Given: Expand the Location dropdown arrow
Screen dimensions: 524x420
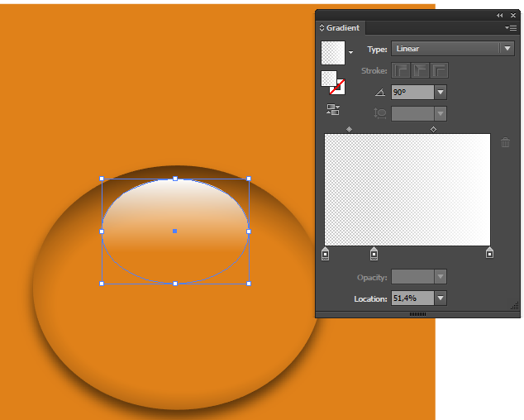Looking at the screenshot, I should coord(441,298).
